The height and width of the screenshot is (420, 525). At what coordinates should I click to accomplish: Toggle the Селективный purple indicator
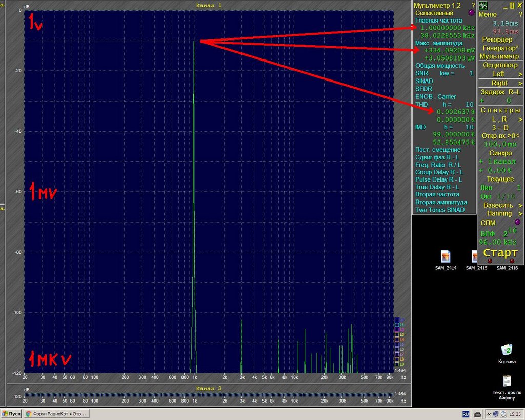point(472,13)
